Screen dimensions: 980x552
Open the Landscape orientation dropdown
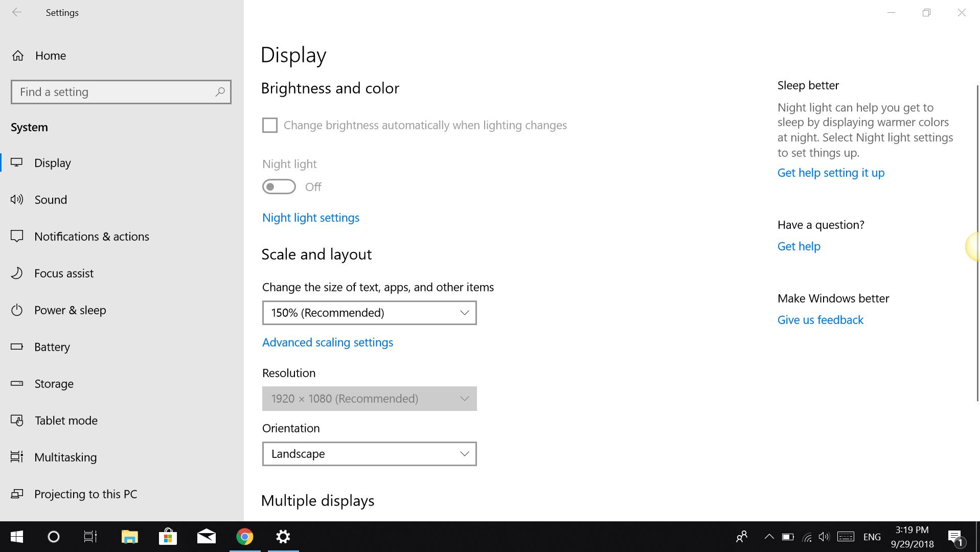click(369, 454)
